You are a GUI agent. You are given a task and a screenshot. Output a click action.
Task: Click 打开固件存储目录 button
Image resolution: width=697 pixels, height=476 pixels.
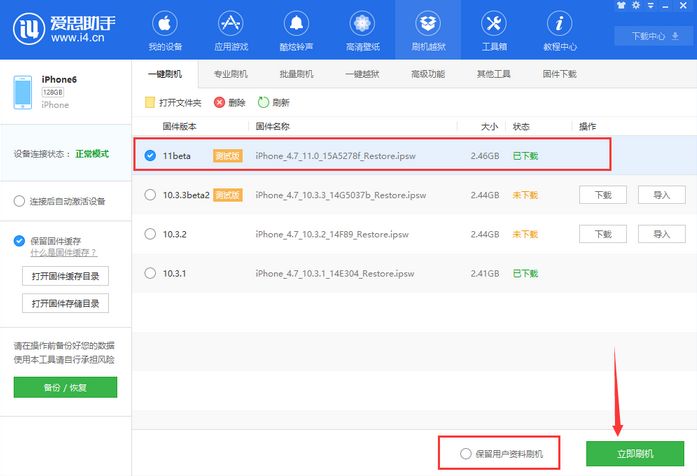(x=65, y=303)
